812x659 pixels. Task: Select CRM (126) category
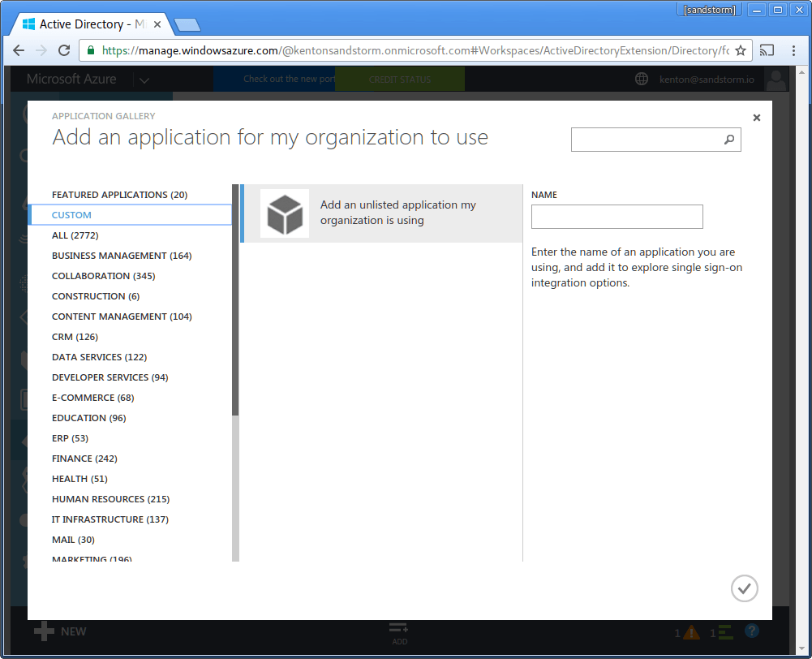(x=75, y=337)
